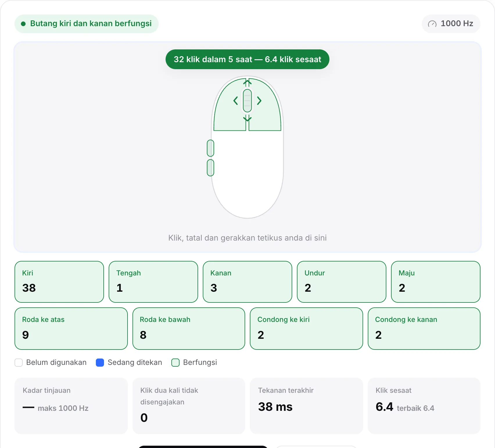Click the gauge icon next to 1000 Hz
495x448 pixels.
tap(432, 24)
